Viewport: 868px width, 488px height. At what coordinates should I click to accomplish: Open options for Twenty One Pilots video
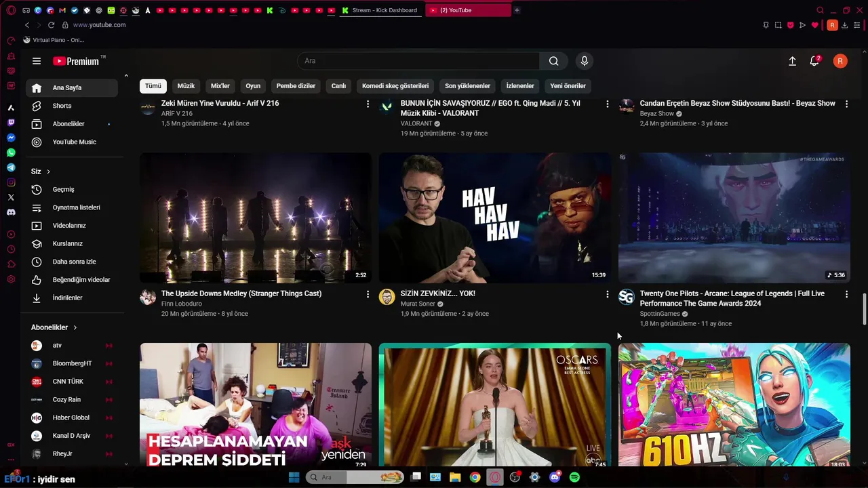[x=846, y=294]
